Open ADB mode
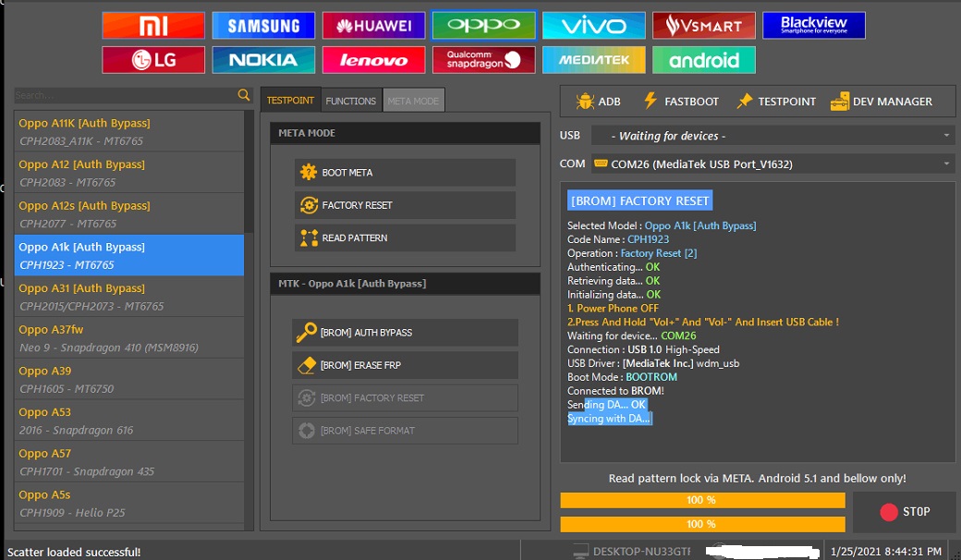 click(x=599, y=101)
